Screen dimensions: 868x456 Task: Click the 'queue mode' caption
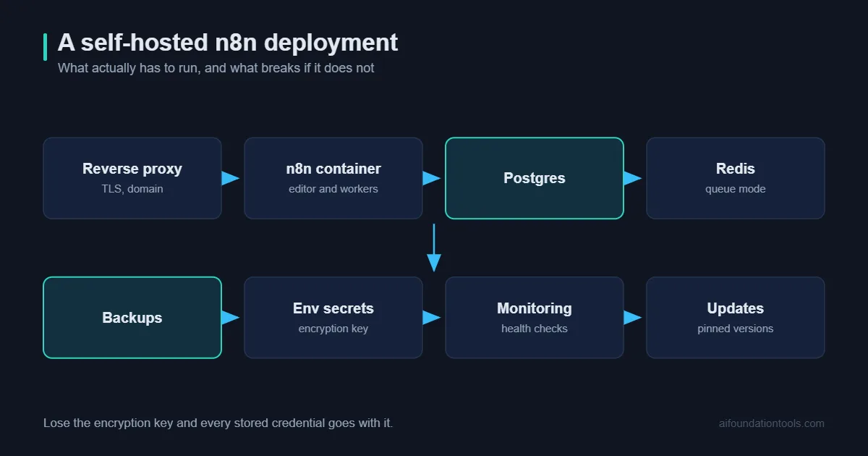tap(736, 189)
